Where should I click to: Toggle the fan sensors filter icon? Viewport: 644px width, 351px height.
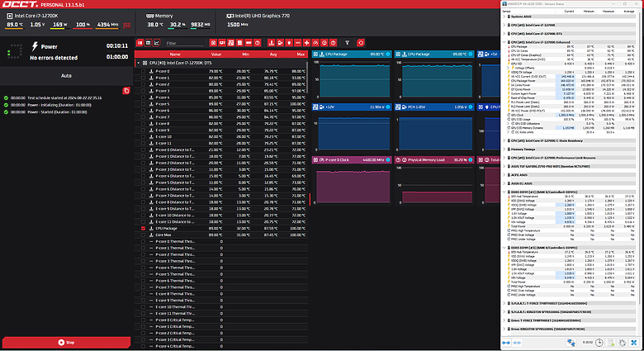307,43
